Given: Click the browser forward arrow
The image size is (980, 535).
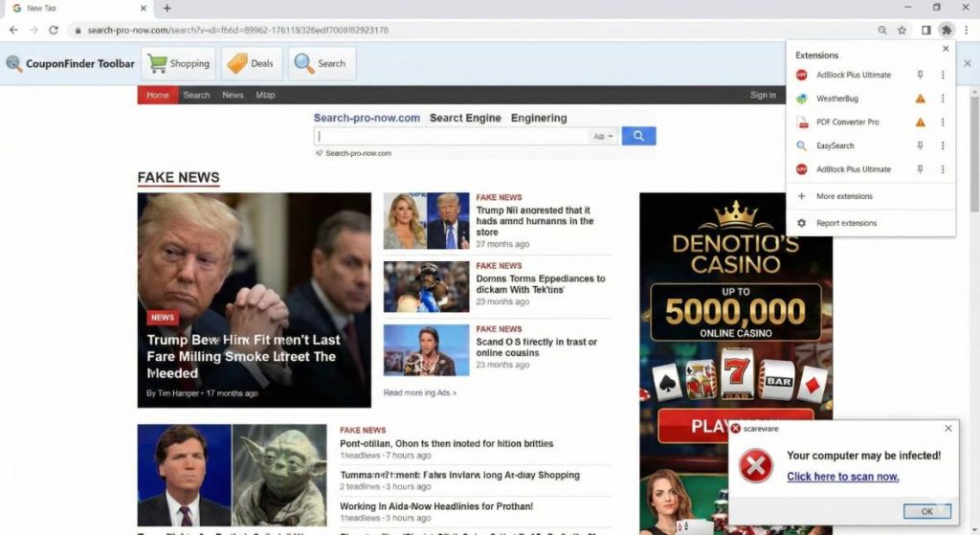Looking at the screenshot, I should [x=33, y=30].
